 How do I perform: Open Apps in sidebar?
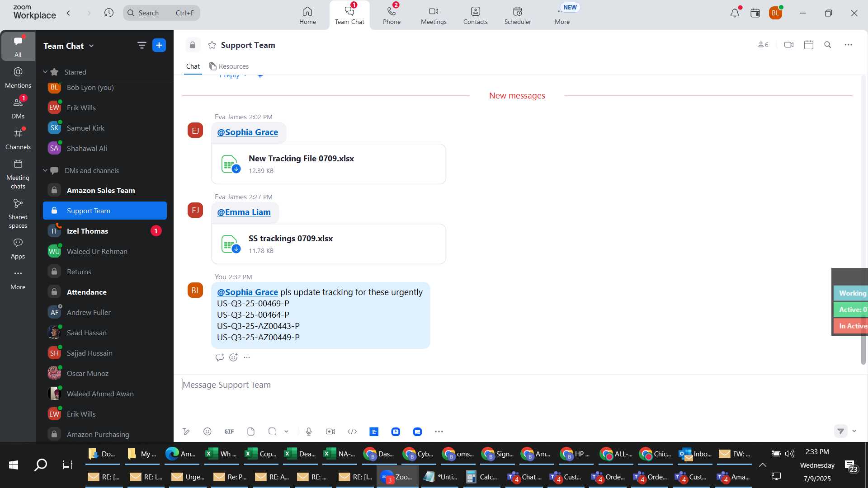pos(18,249)
